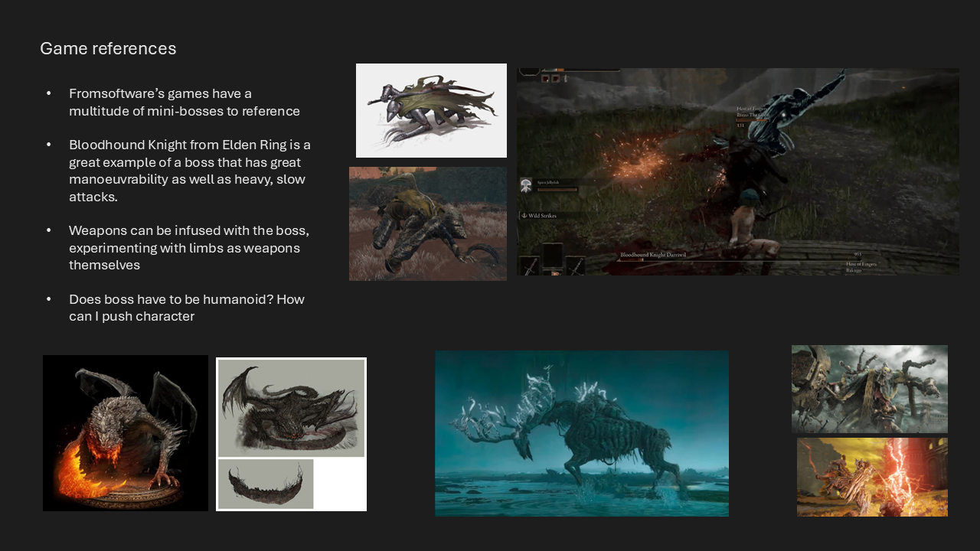Image resolution: width=980 pixels, height=551 pixels.
Task: Click "Bloodhound Knight Darriwil" boss name in screenshot
Action: tap(653, 254)
